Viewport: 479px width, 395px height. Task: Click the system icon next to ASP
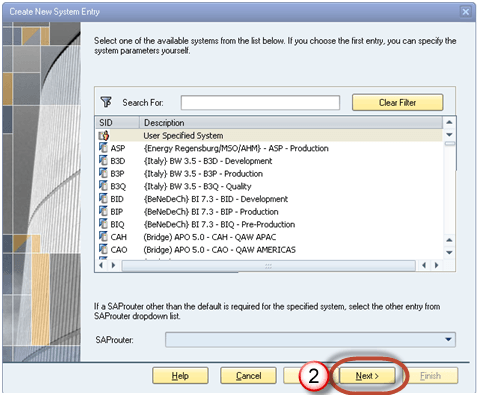click(x=103, y=148)
